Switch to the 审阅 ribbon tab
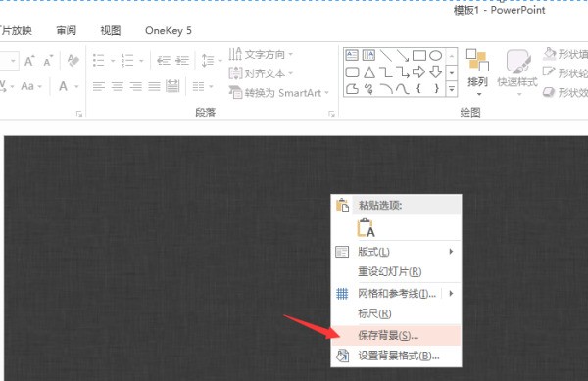This screenshot has width=588, height=381. point(67,30)
